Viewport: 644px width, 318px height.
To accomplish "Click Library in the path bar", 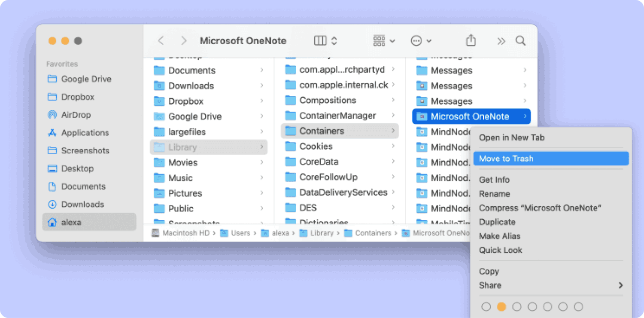I will (x=316, y=233).
